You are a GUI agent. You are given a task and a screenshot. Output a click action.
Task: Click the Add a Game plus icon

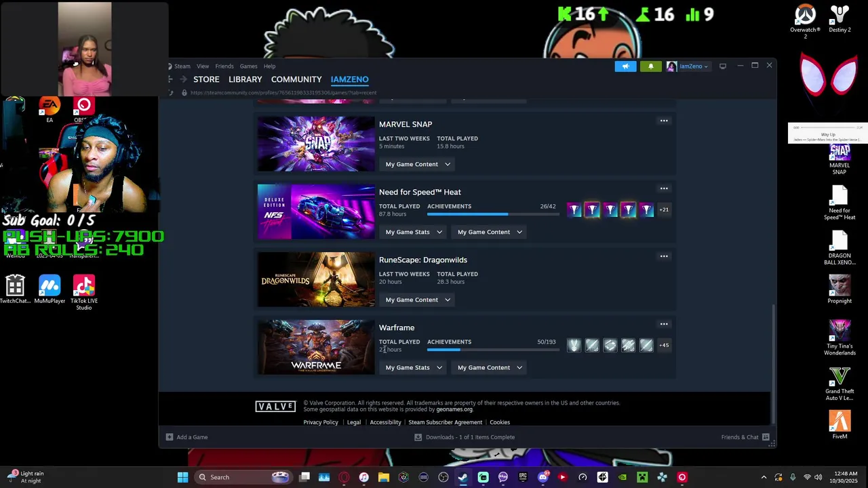(170, 437)
